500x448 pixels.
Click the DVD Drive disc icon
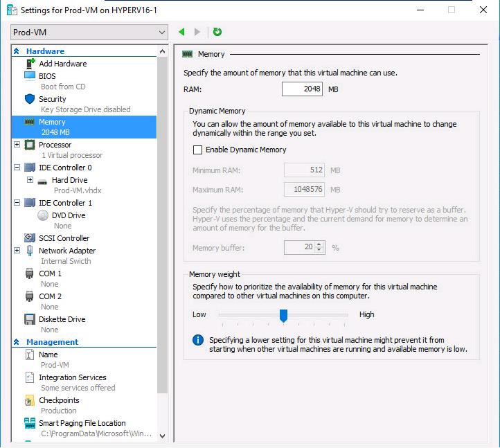point(43,215)
